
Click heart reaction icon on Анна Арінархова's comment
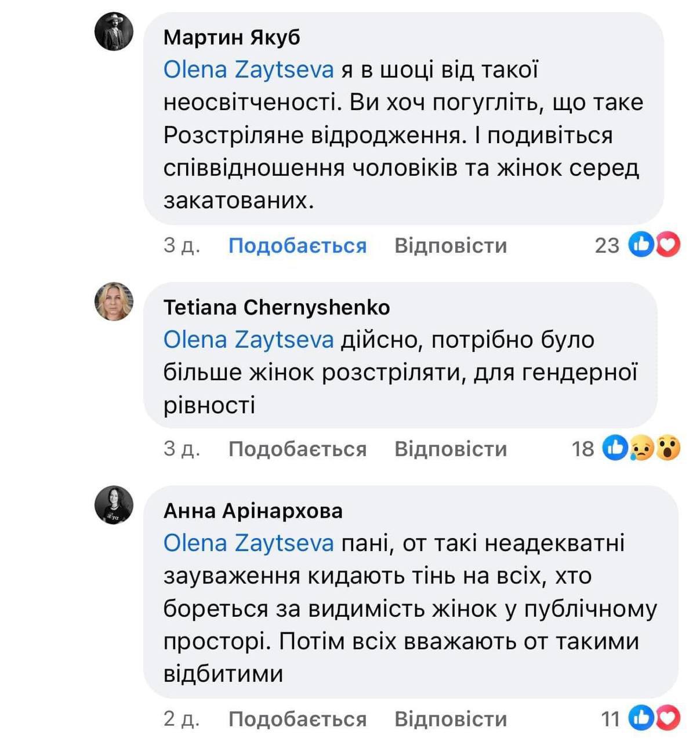[668, 718]
